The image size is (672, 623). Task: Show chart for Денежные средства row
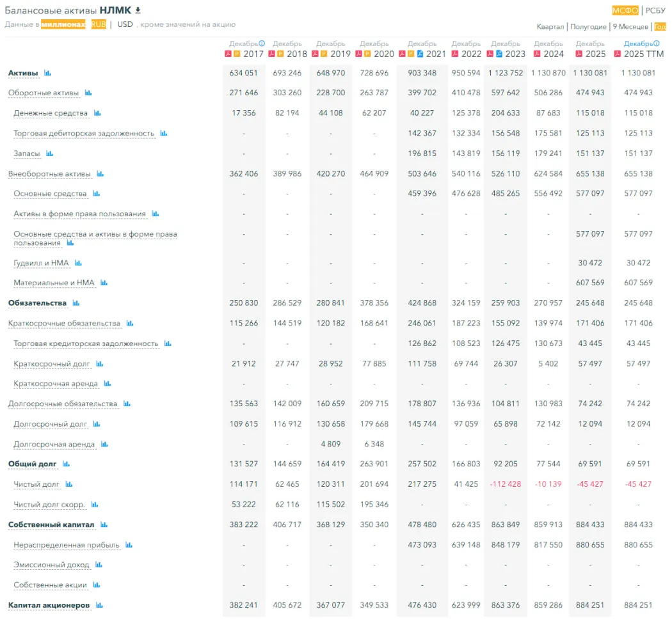pos(97,113)
